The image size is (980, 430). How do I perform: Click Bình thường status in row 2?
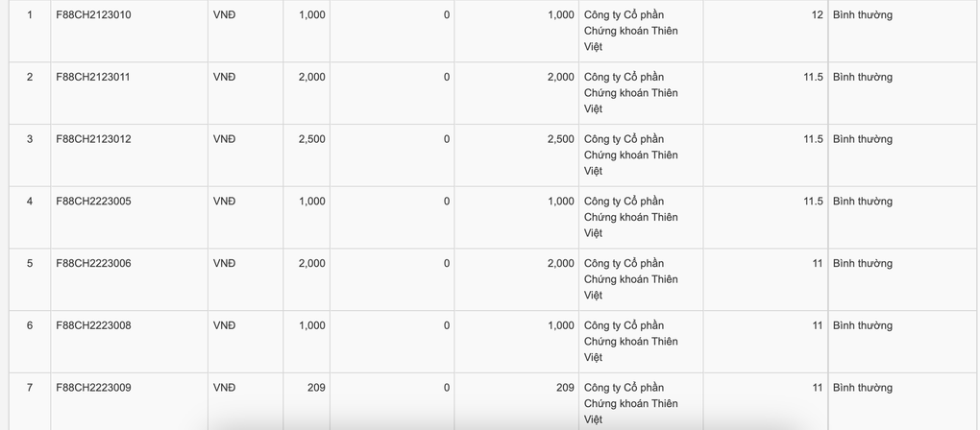click(863, 78)
